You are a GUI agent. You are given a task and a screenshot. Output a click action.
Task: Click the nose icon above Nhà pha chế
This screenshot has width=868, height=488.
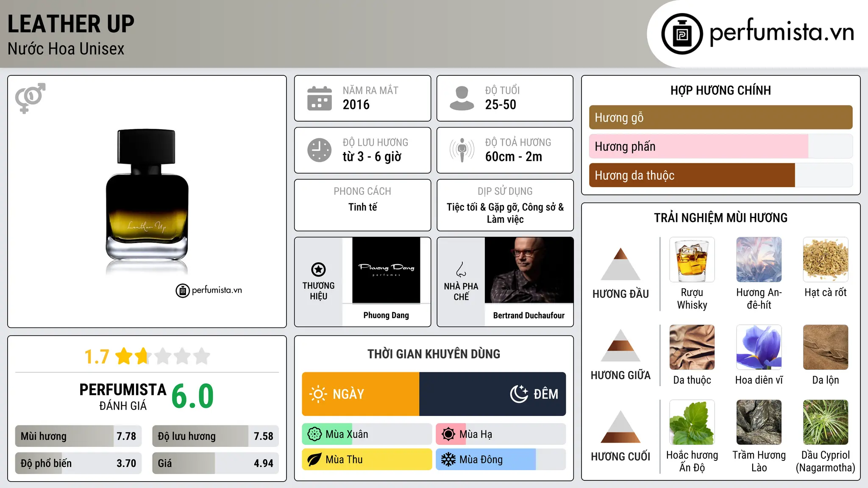pos(461,269)
